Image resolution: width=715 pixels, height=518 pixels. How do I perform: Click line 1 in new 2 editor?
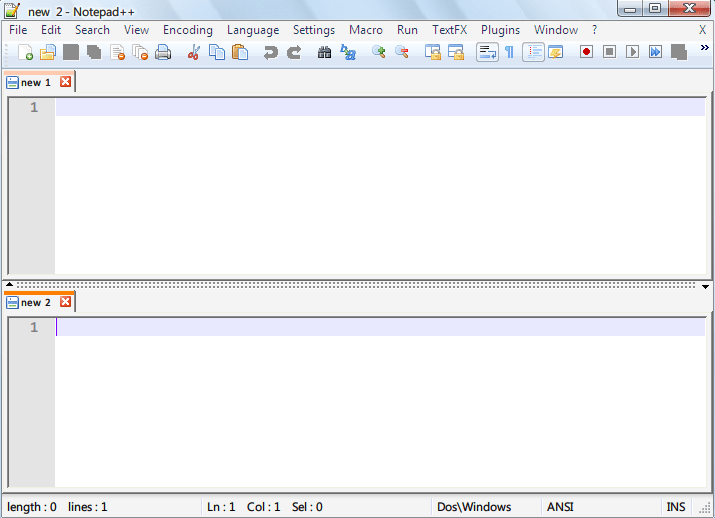380,327
